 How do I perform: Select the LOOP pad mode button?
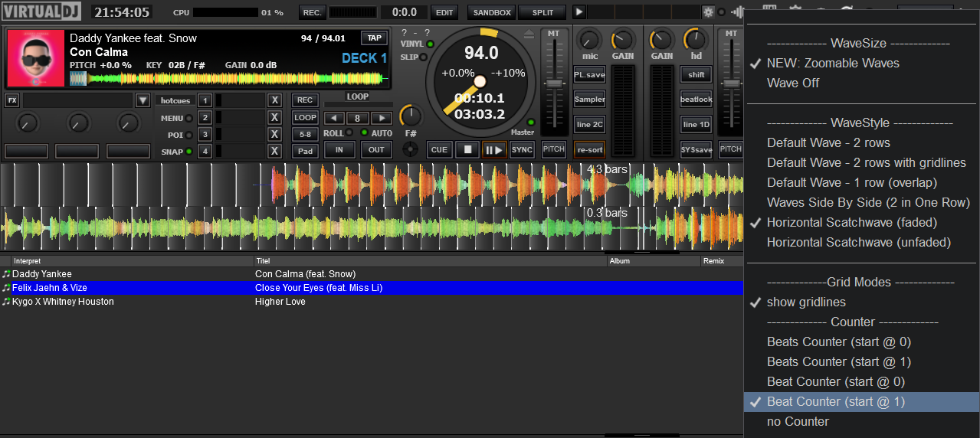point(305,118)
